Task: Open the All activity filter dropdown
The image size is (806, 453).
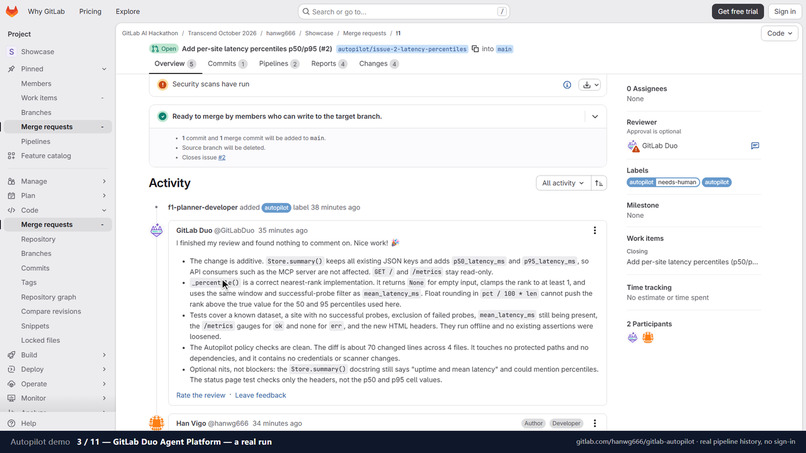Action: tap(563, 183)
